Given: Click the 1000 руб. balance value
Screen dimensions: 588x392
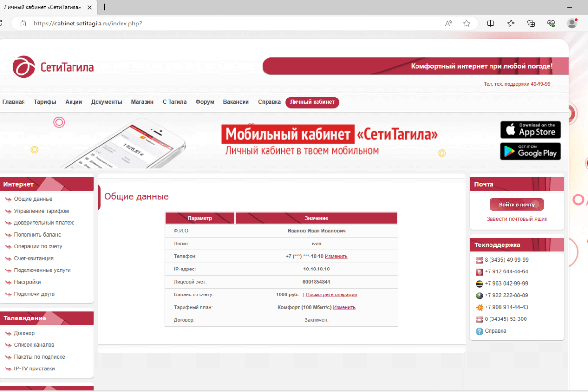Looking at the screenshot, I should [288, 294].
